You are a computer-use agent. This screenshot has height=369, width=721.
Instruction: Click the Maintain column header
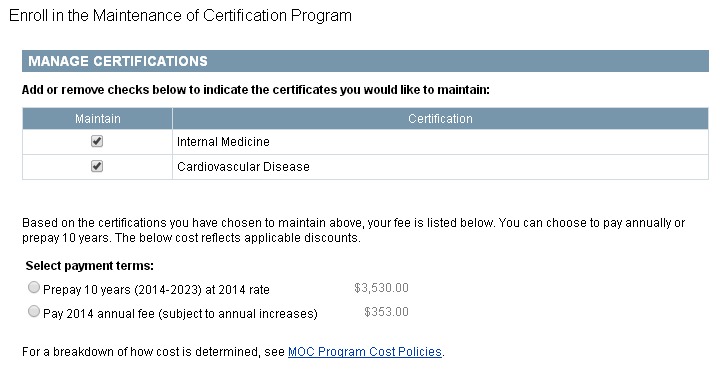tap(97, 119)
